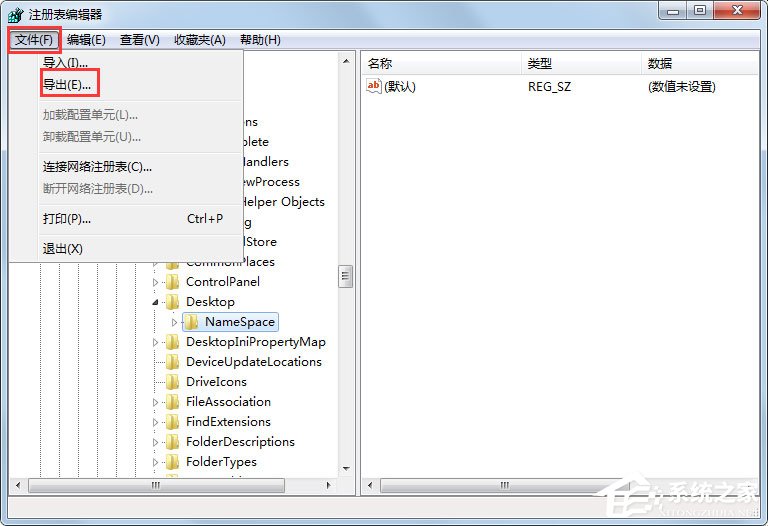768x526 pixels.
Task: Collapse the Desktop tree node
Action: 155,302
